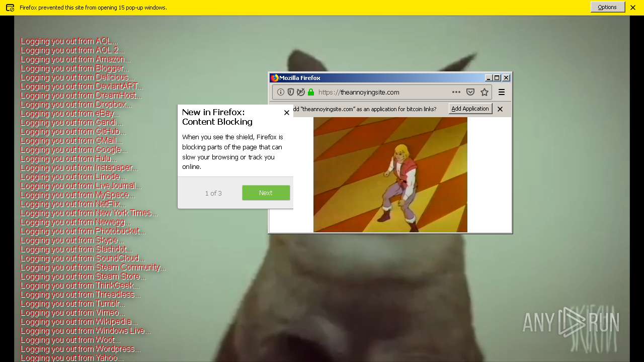This screenshot has height=362, width=644.
Task: Click 'Logging you out from Steam Community...'
Action: [x=93, y=267]
